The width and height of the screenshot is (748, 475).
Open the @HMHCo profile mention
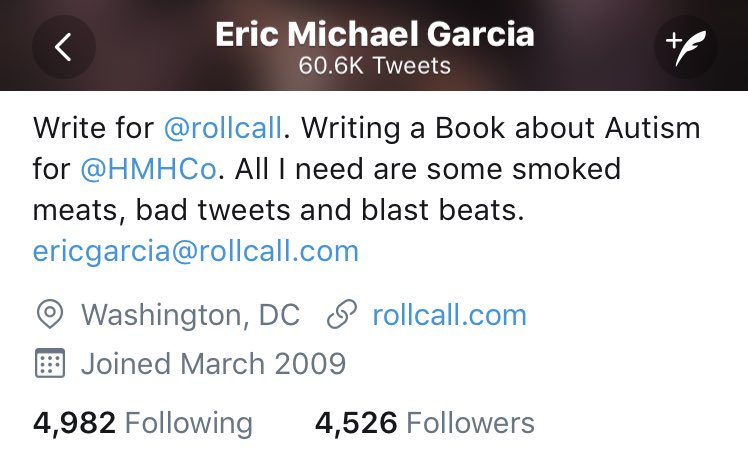coord(149,169)
